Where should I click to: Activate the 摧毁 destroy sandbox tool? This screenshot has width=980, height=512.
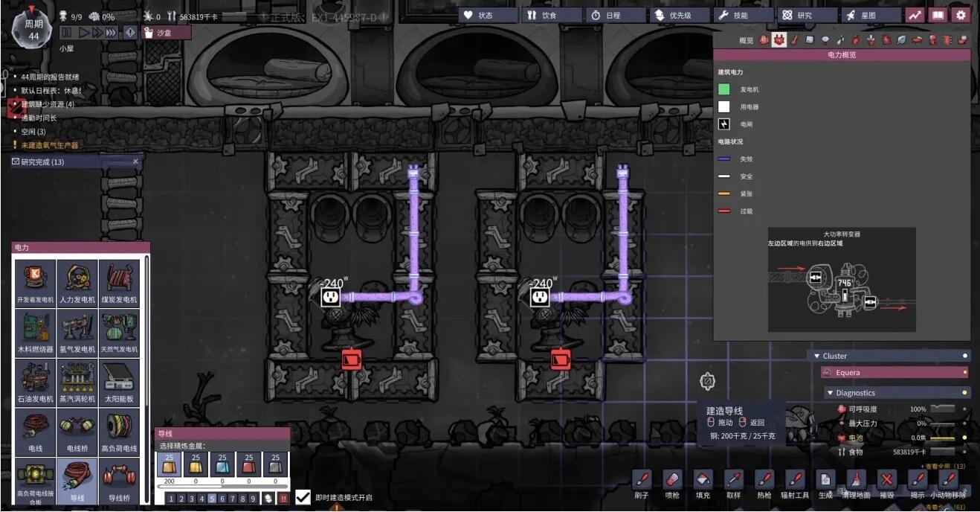tap(886, 481)
